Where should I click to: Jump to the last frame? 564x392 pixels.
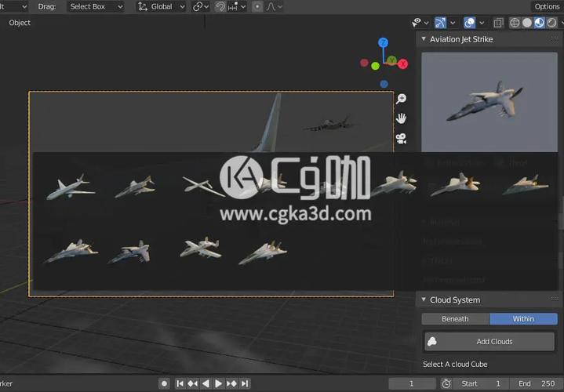245,383
